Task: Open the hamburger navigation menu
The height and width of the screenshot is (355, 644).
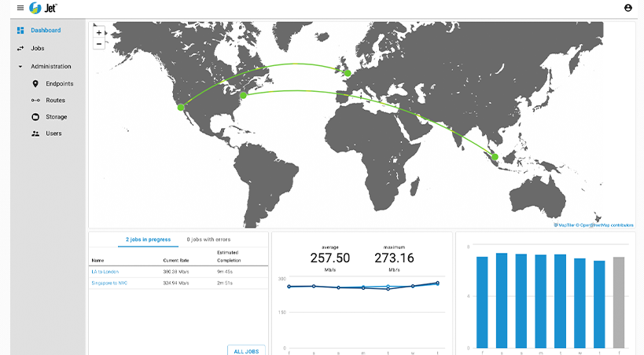Action: pos(9,8)
